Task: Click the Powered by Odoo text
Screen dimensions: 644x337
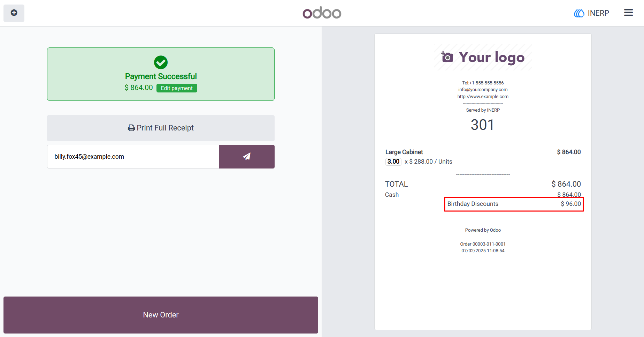Action: [x=483, y=230]
